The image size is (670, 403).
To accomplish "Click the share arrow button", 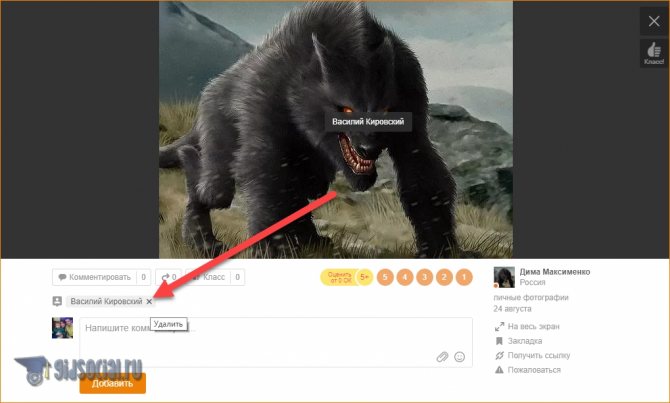I will coord(169,277).
